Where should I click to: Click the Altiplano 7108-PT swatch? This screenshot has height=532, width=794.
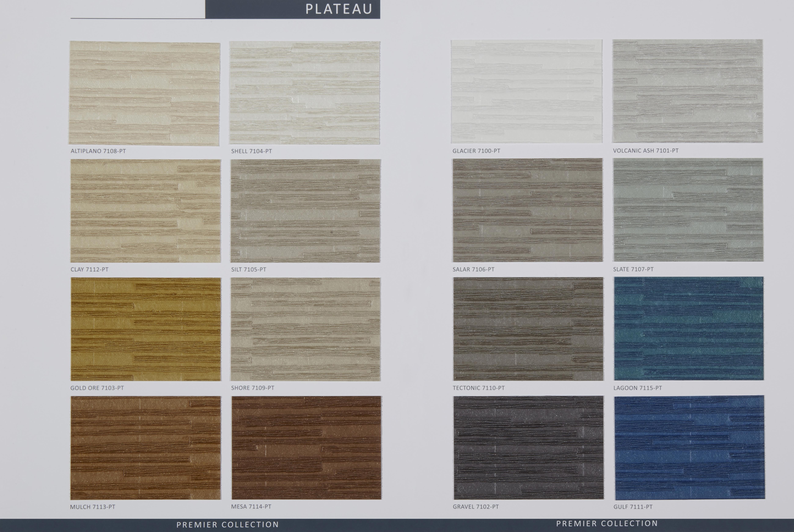pos(145,93)
